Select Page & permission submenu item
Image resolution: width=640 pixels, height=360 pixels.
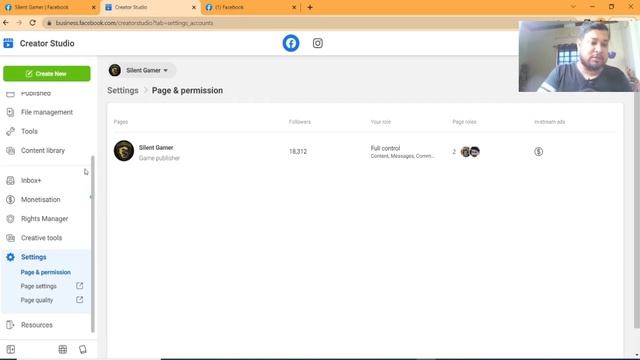click(x=46, y=272)
